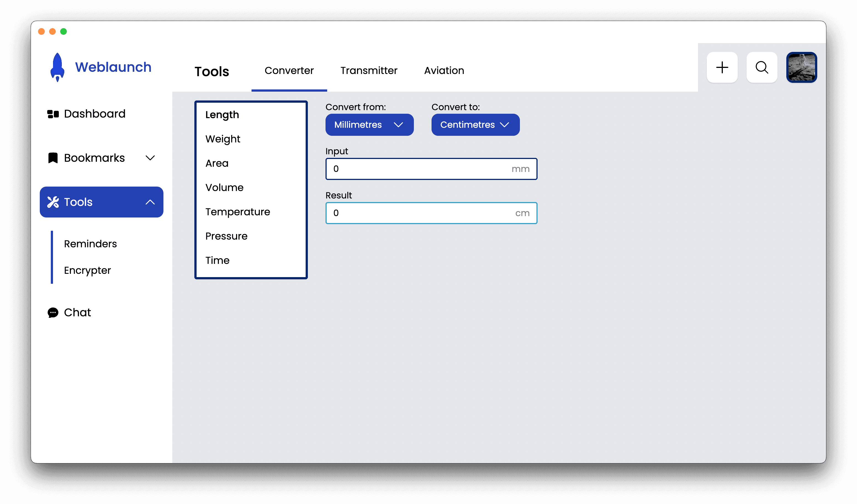This screenshot has height=504, width=857.
Task: Click the Dashboard grid icon
Action: tap(53, 114)
